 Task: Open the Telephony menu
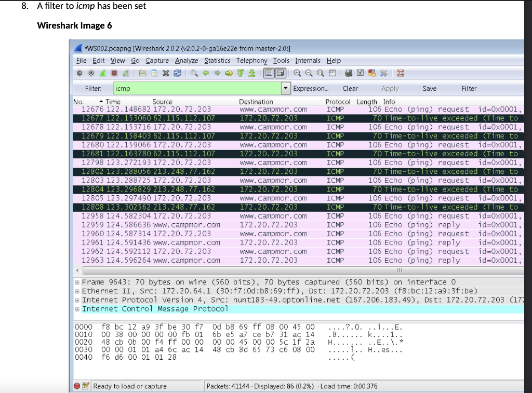coord(251,61)
